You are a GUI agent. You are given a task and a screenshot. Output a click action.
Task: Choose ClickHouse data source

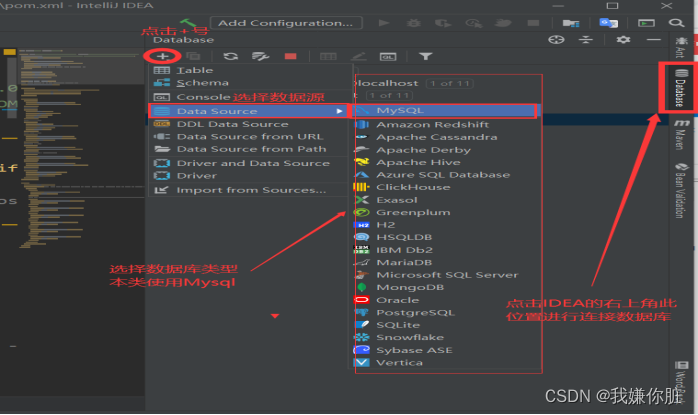pos(446,187)
